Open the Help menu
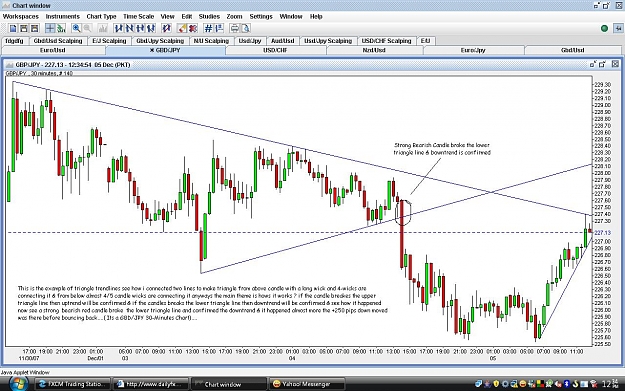This screenshot has height=391, width=625. tap(316, 16)
